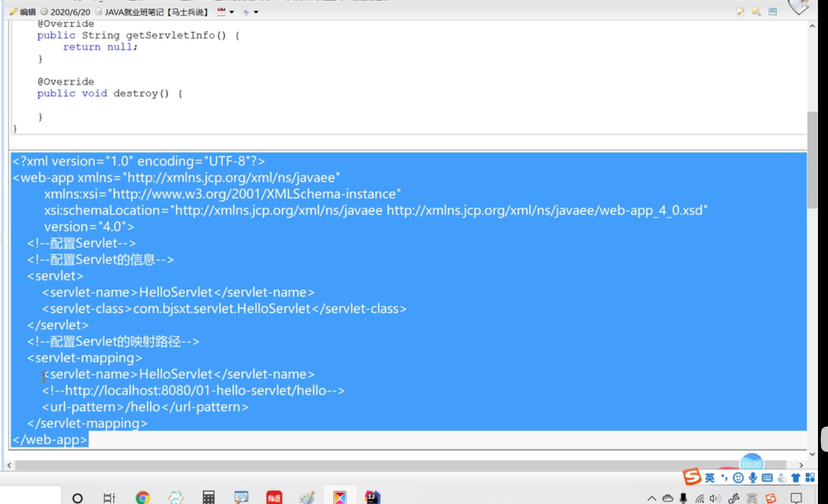Open the JAVA就业班笔记 notebook link
This screenshot has width=828, height=504.
click(151, 12)
